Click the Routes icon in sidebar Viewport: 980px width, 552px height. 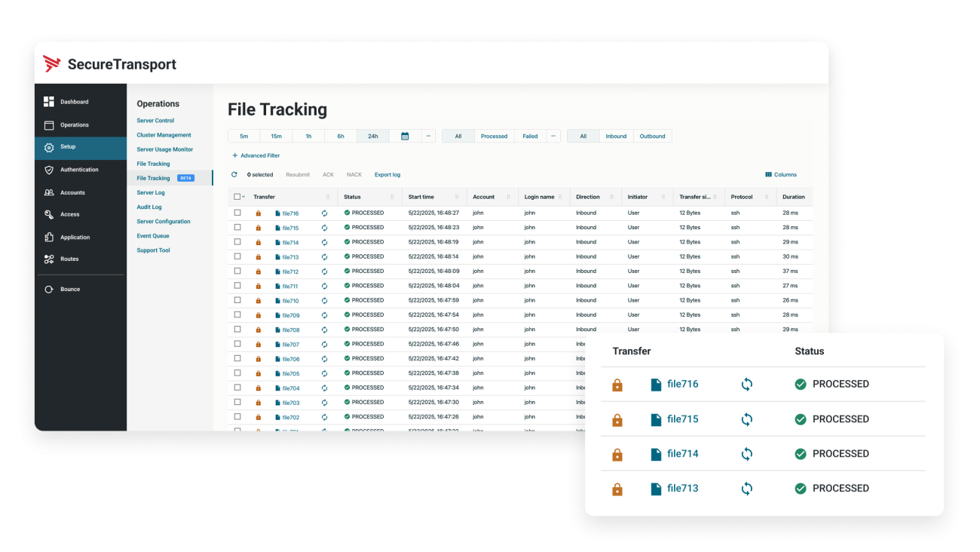click(49, 259)
